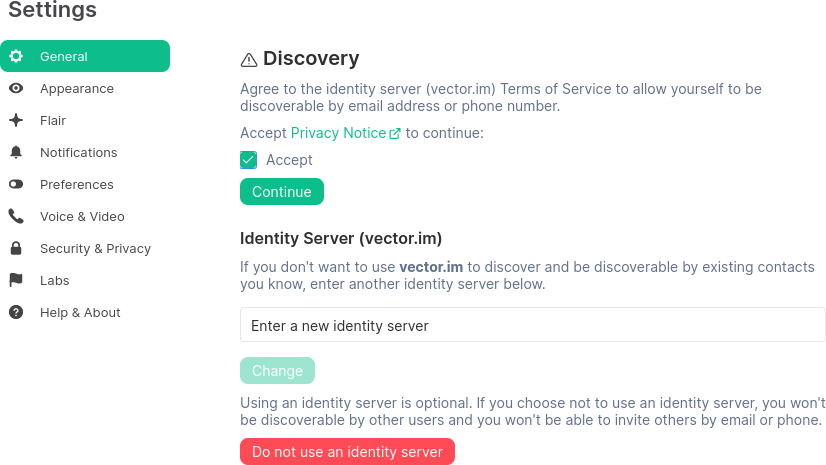The image size is (826, 465).
Task: Click the Labs flag icon
Action: pos(16,280)
